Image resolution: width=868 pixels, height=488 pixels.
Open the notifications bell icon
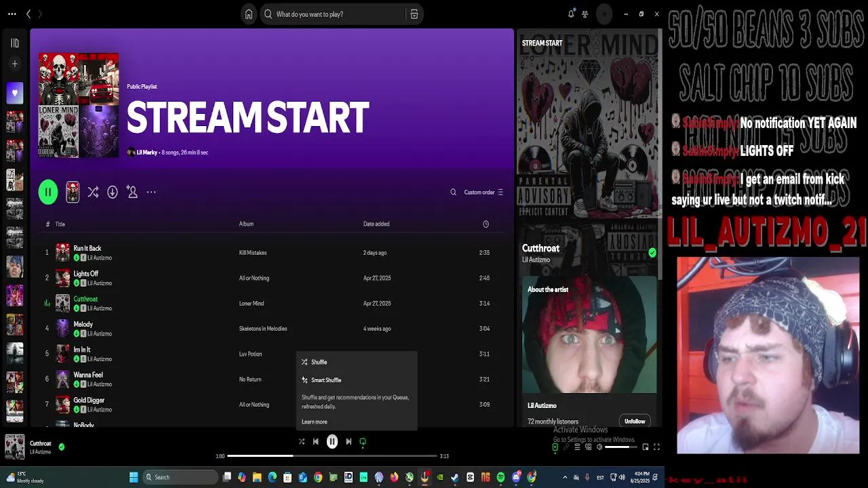coord(571,14)
